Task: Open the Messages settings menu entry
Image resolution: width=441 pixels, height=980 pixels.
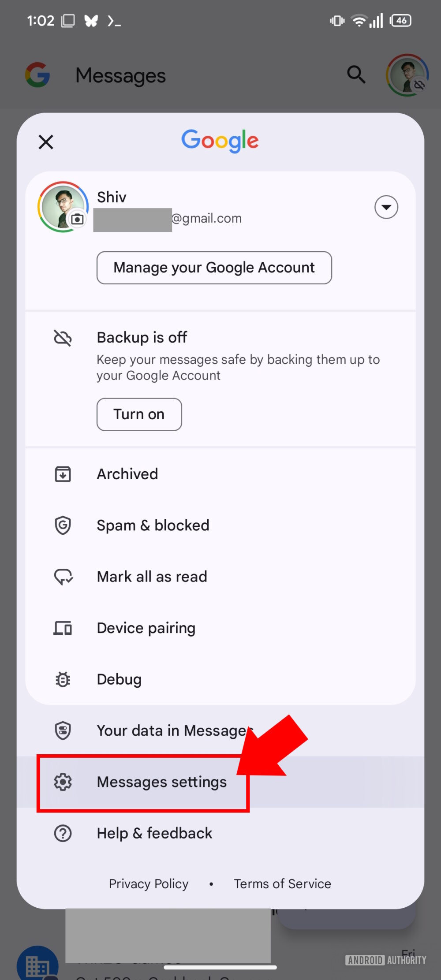Action: 162,781
